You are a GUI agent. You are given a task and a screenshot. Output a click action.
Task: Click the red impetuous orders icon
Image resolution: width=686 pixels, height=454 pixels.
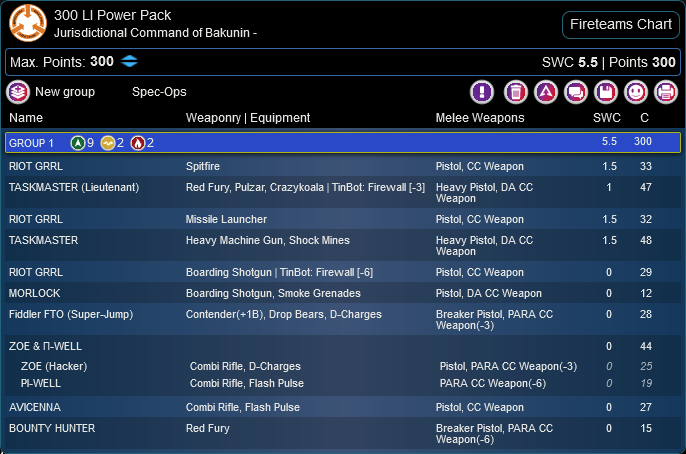[x=137, y=143]
